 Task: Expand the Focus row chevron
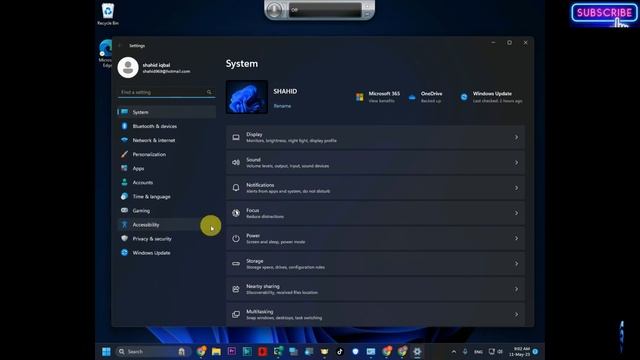pyautogui.click(x=516, y=213)
